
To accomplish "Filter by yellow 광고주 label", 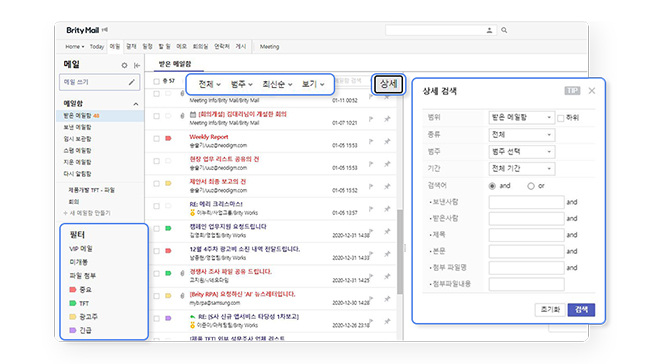I will tap(83, 317).
